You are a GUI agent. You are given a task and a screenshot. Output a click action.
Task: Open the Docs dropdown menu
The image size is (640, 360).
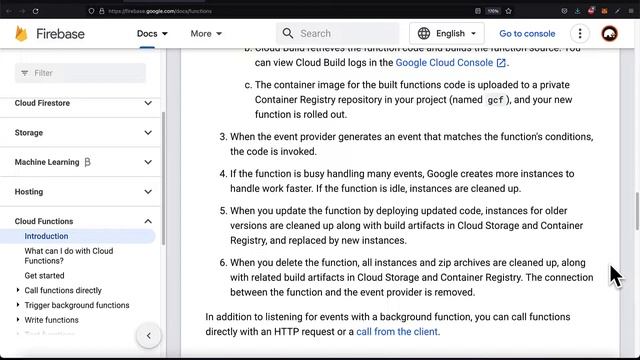[152, 33]
